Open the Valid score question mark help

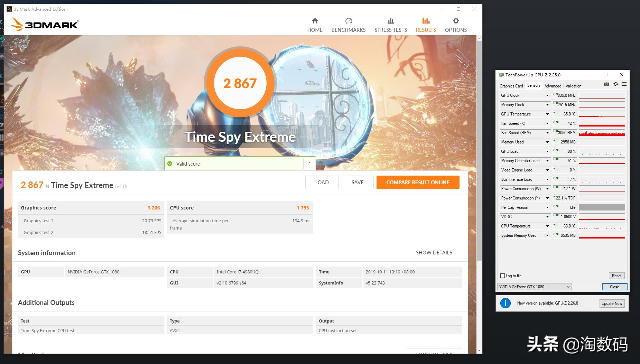point(309,164)
